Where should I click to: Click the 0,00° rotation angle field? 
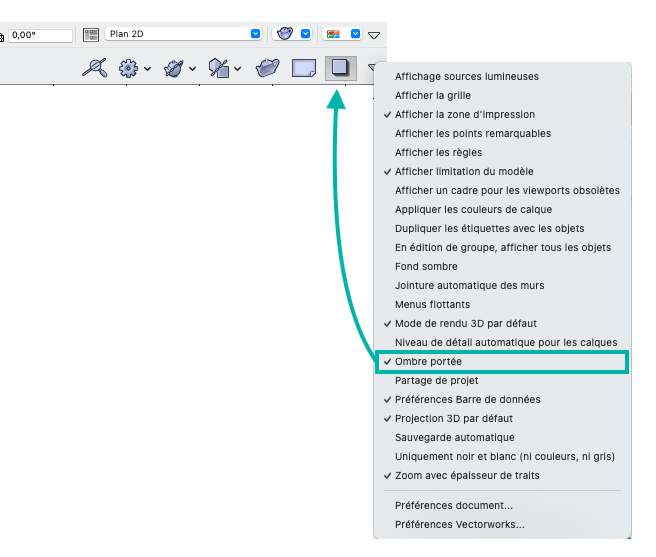click(40, 35)
